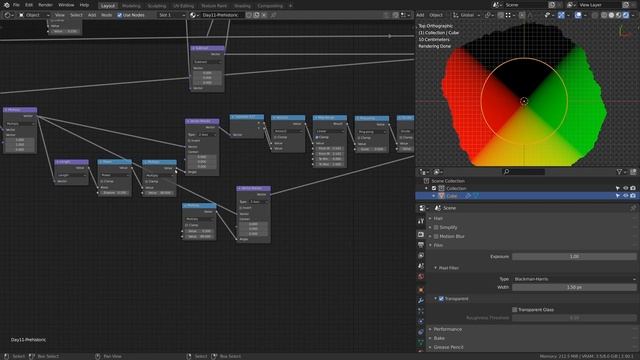Toggle the Collection exclude checkbox in outliner

point(434,188)
